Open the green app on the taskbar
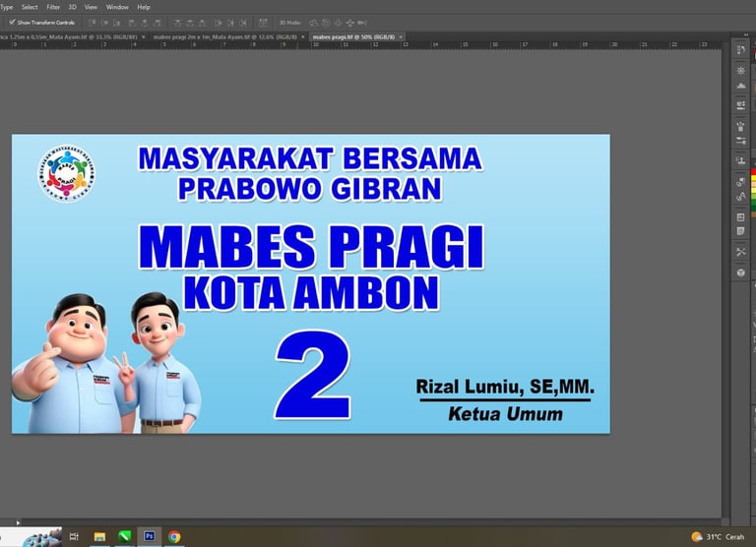The height and width of the screenshot is (547, 756). click(124, 536)
